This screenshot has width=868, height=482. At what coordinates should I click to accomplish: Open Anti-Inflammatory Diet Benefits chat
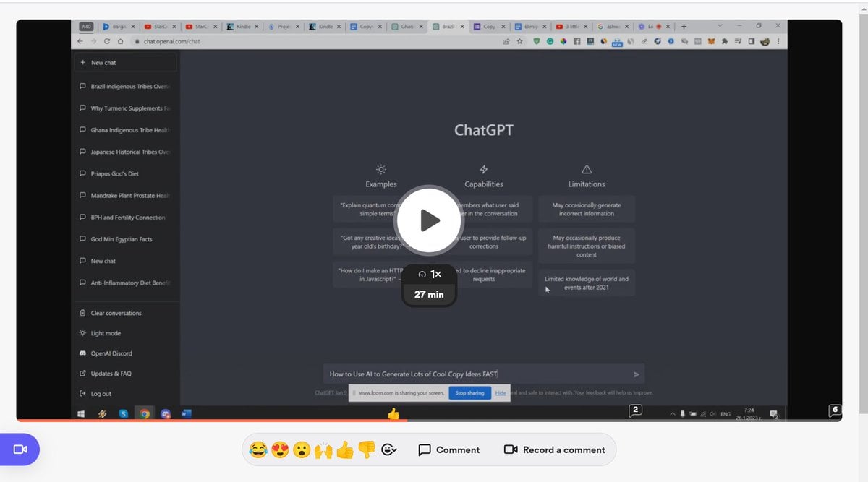pyautogui.click(x=125, y=283)
